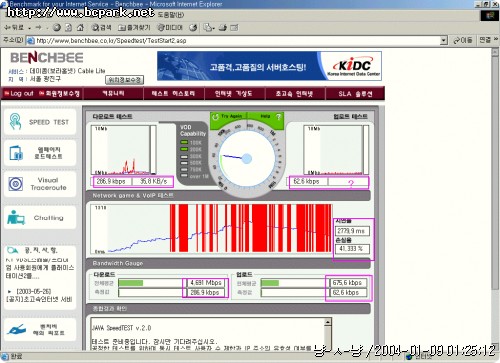This screenshot has height=363, width=500.
Task: Open the Help (도움말) menu
Action: (171, 15)
